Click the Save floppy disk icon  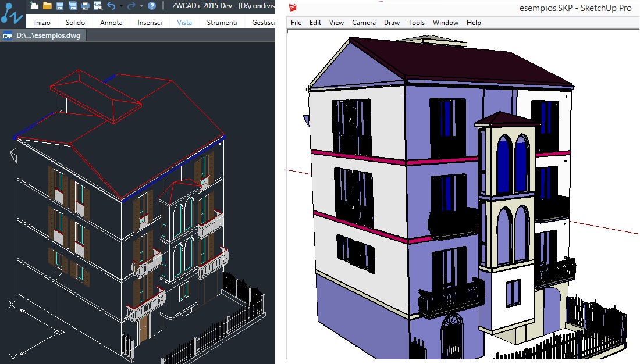[60, 6]
